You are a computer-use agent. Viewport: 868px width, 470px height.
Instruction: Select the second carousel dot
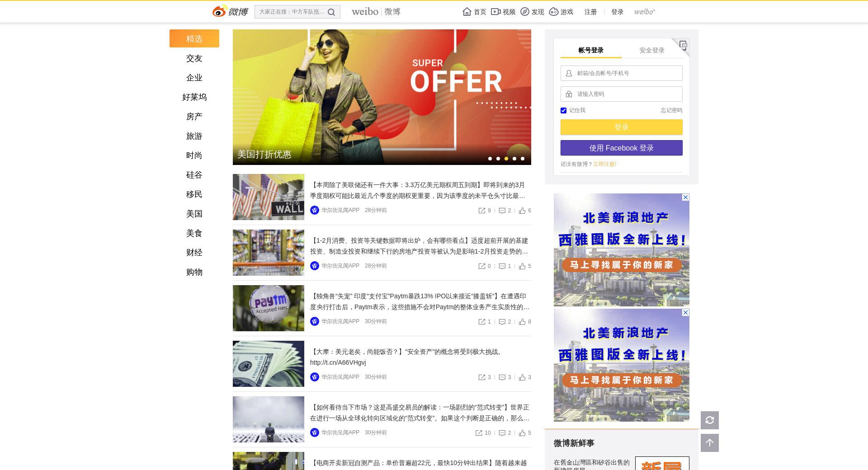[498, 159]
